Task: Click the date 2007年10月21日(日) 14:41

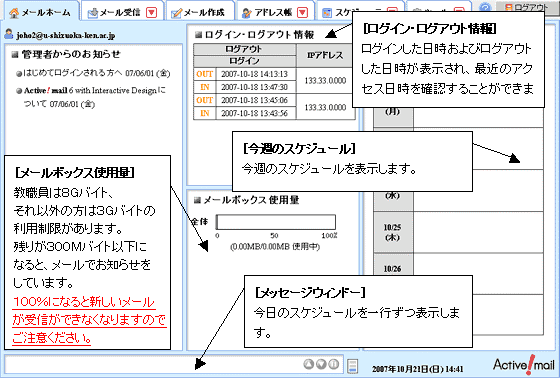Action: click(x=418, y=369)
